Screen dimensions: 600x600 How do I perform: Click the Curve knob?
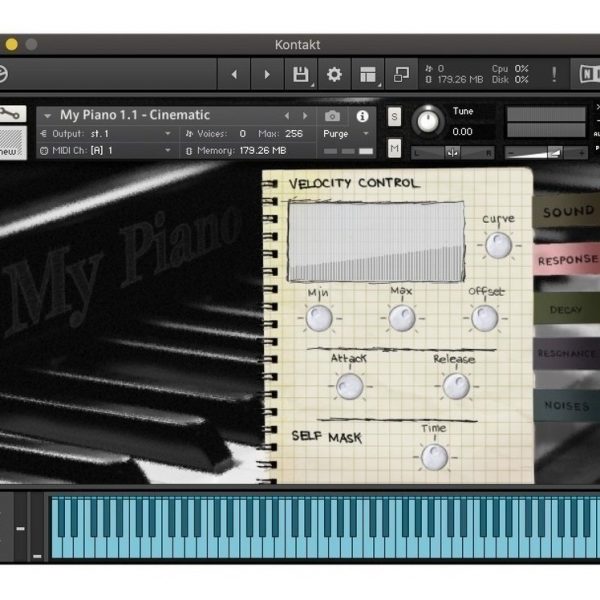tap(498, 245)
